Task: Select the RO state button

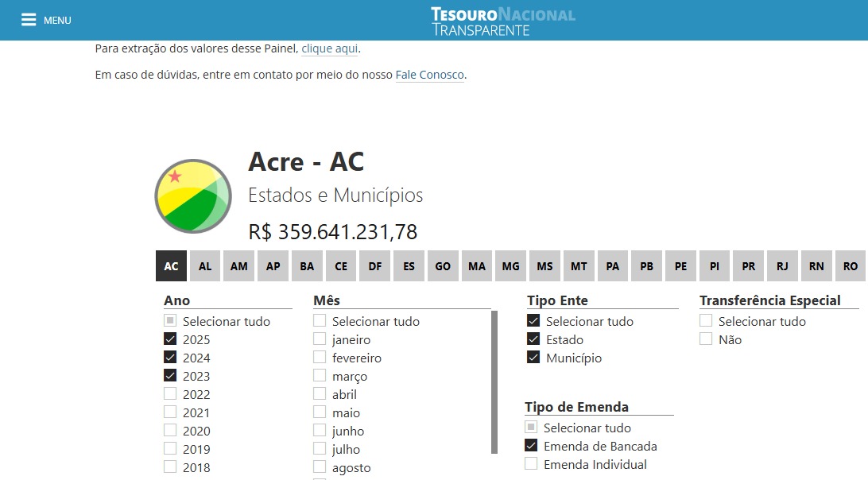Action: coord(850,266)
